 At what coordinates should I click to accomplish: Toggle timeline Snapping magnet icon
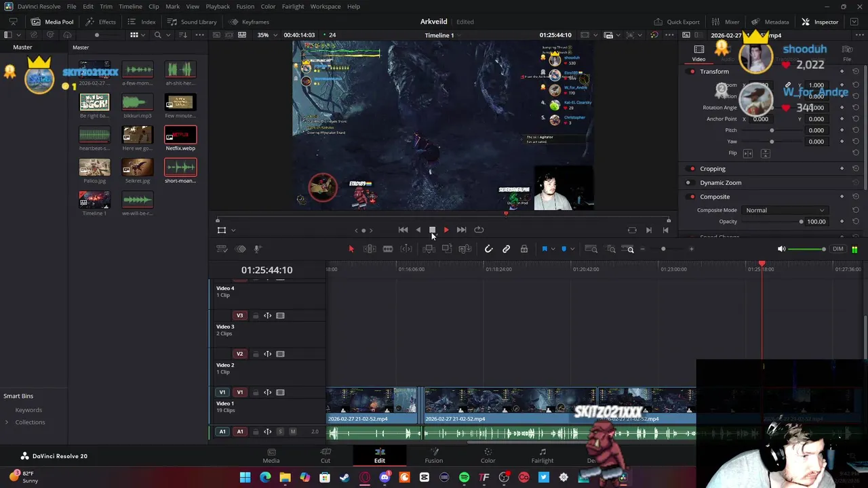pyautogui.click(x=488, y=249)
